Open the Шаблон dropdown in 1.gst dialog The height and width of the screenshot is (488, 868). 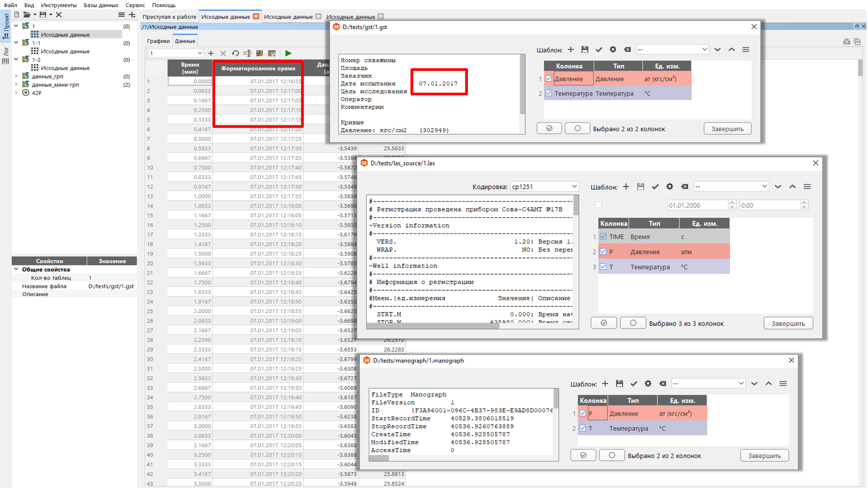(672, 50)
